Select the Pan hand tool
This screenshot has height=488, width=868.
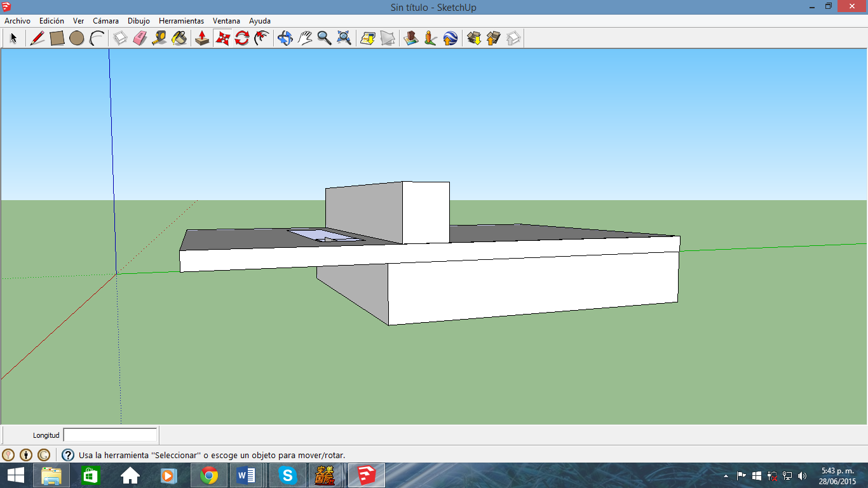[305, 38]
